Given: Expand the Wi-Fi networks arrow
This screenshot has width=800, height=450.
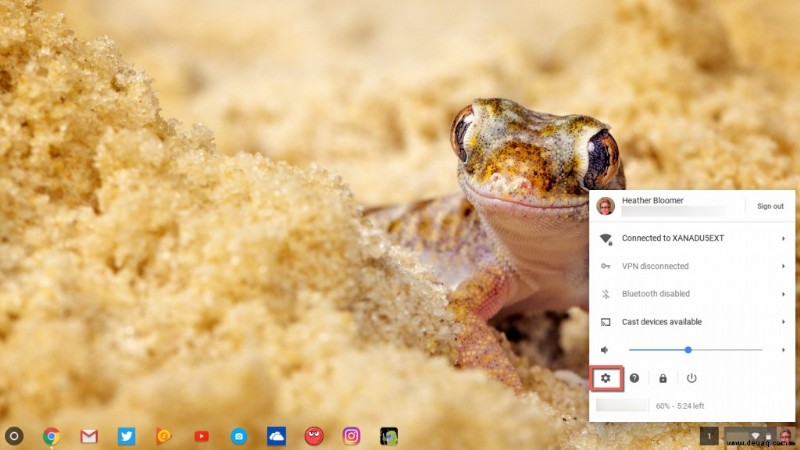Looking at the screenshot, I should click(x=783, y=238).
